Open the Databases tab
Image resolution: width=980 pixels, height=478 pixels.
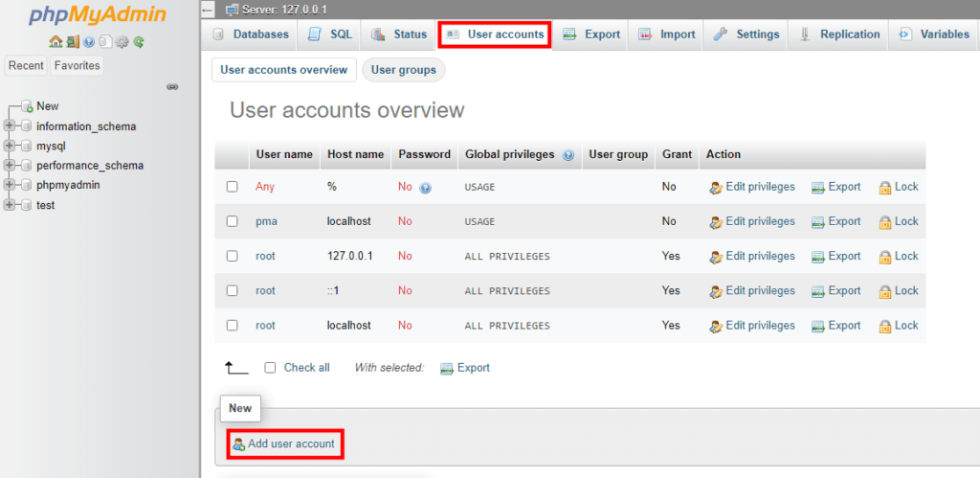(x=250, y=34)
